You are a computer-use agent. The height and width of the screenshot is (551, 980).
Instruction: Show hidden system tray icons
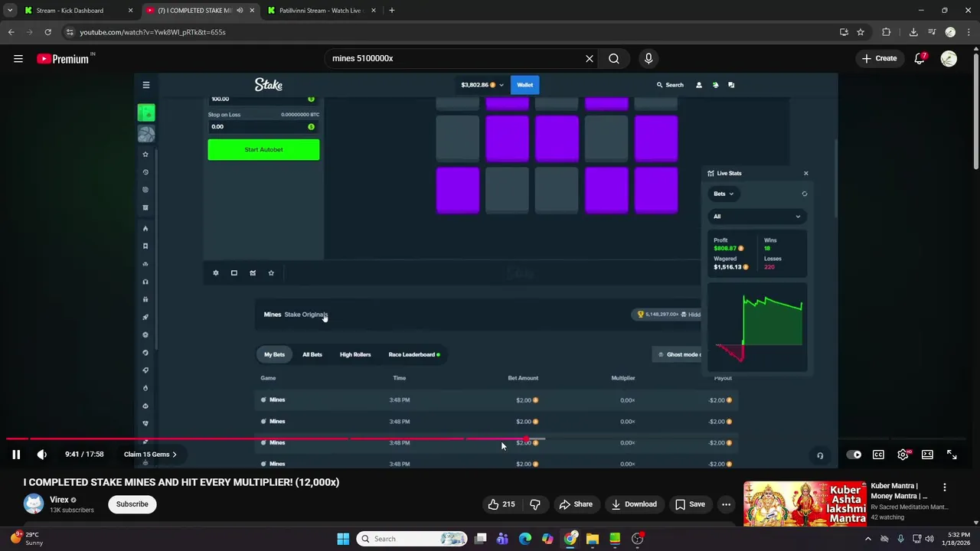pos(867,539)
